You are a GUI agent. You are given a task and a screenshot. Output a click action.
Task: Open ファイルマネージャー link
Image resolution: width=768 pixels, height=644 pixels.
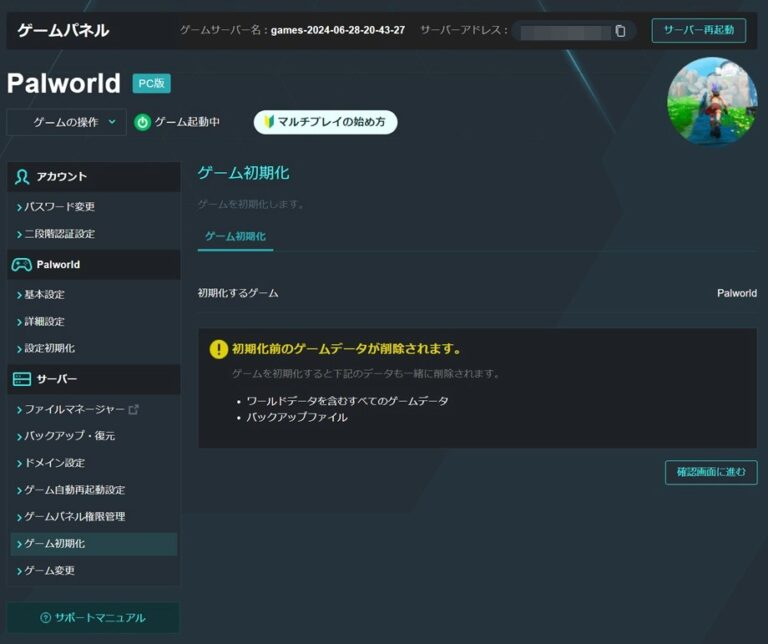point(75,409)
